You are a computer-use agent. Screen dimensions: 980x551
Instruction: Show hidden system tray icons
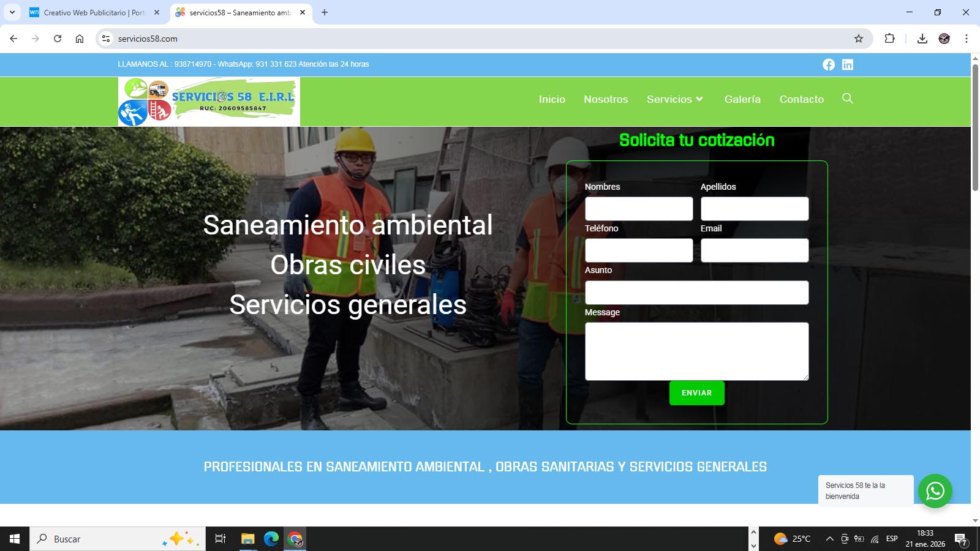point(829,539)
